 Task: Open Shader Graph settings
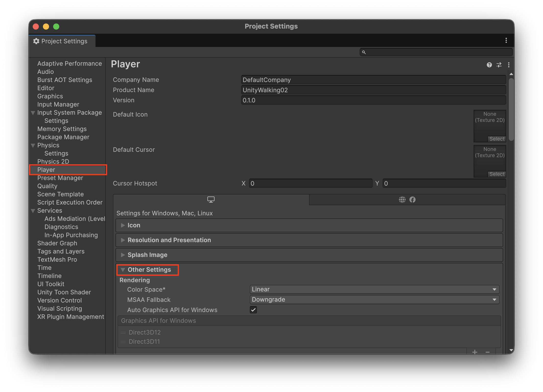click(57, 243)
